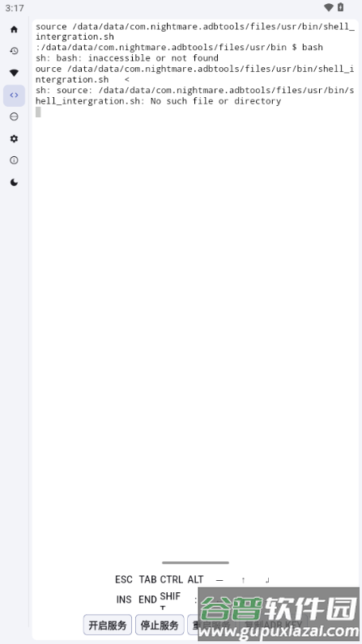Open the wireless network icon in sidebar

(14, 73)
